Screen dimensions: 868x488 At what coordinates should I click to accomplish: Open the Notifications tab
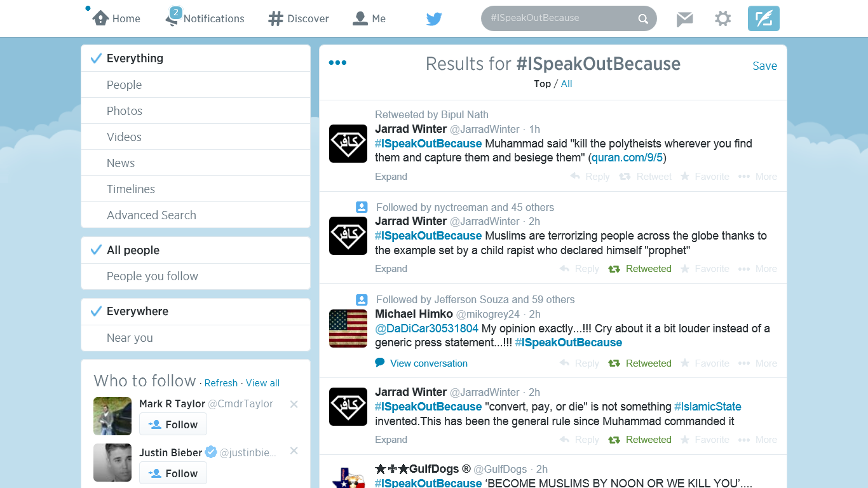(205, 18)
